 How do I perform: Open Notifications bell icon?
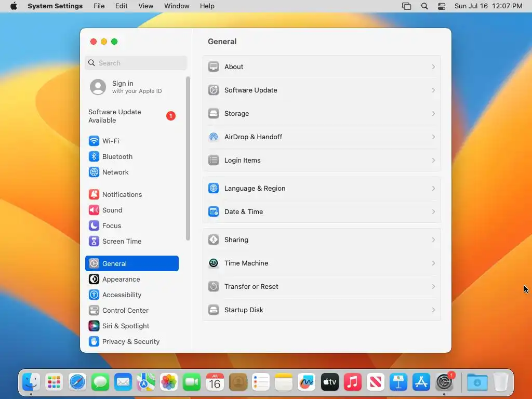pyautogui.click(x=94, y=194)
